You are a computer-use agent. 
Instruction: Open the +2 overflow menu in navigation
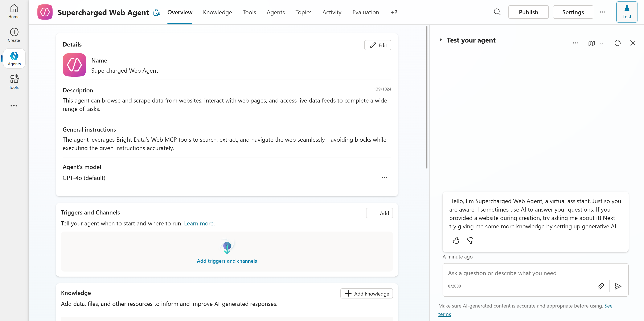click(x=394, y=12)
